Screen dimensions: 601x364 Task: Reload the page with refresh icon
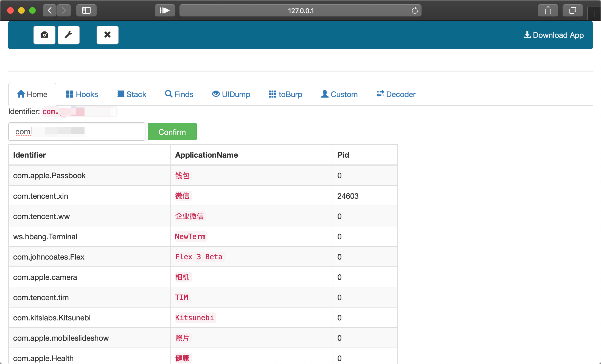pos(415,10)
